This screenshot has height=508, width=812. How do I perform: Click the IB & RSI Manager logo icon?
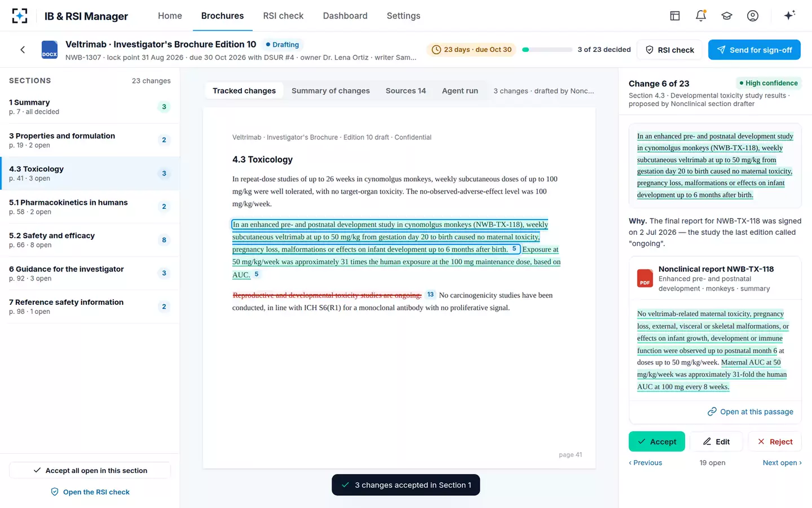20,16
